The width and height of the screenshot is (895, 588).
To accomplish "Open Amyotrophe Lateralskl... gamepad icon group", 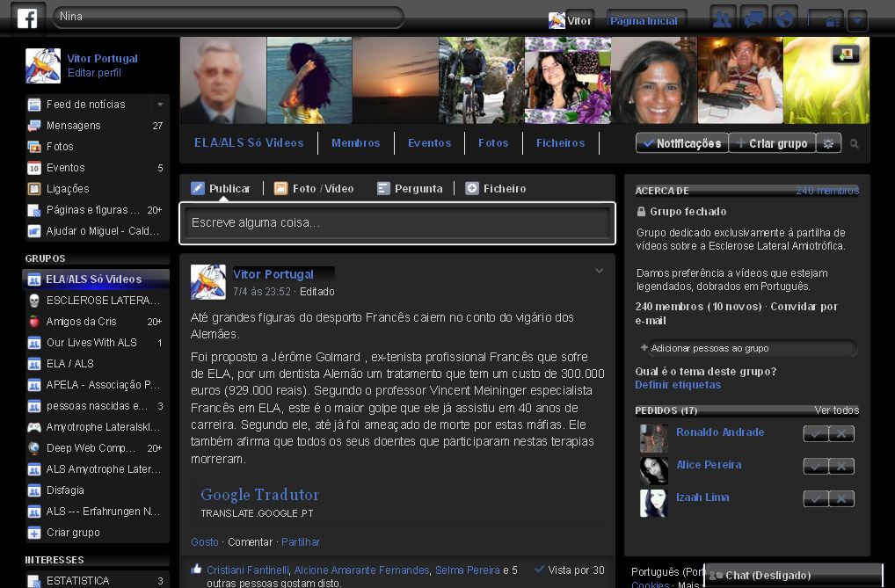I will pos(97,427).
